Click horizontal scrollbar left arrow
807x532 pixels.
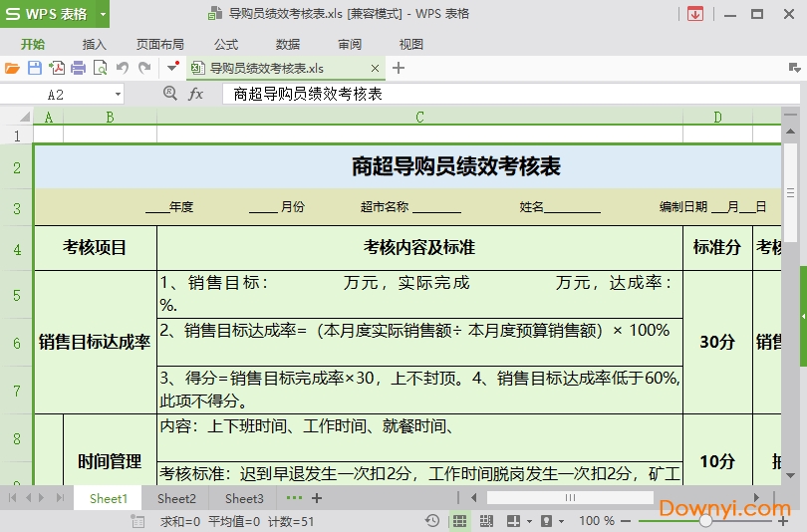[x=473, y=497]
